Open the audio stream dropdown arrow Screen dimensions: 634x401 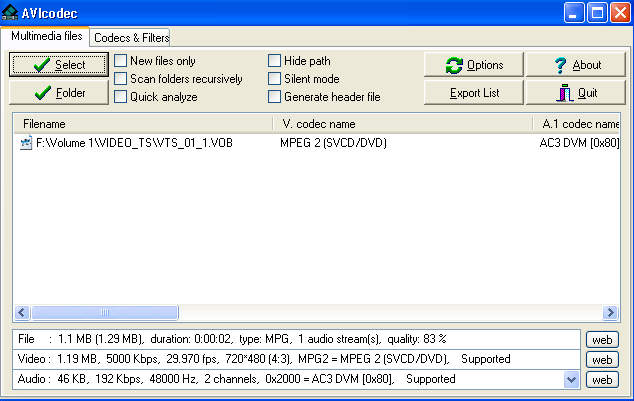(571, 380)
